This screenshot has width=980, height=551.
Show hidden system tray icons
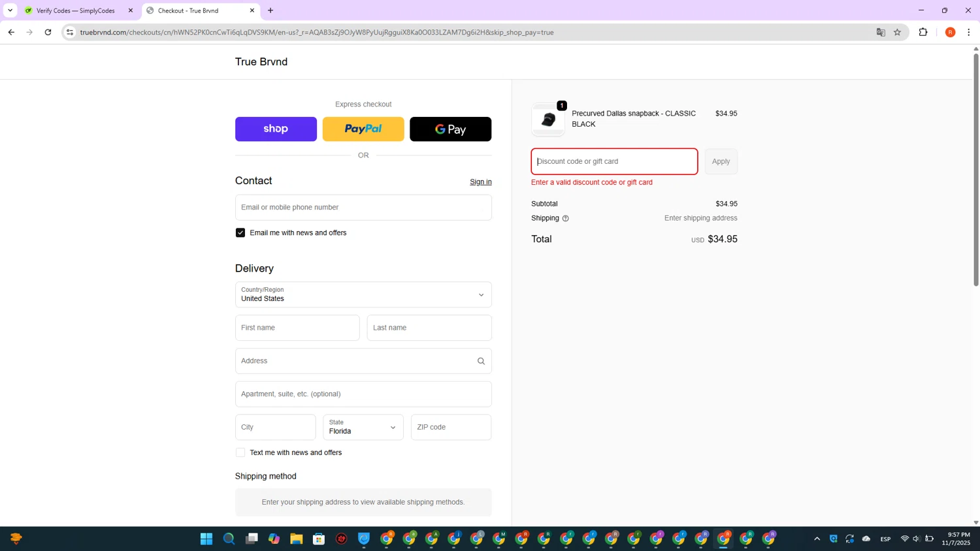pos(817,539)
